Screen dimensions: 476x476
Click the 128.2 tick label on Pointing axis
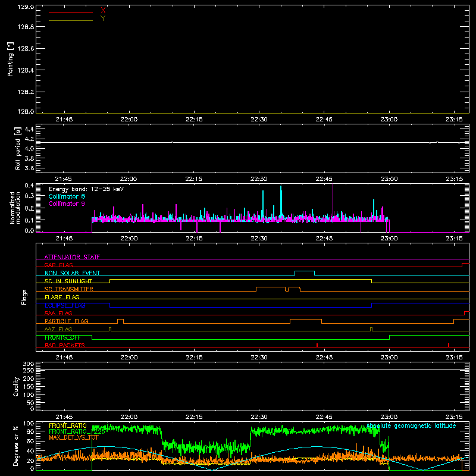point(26,92)
